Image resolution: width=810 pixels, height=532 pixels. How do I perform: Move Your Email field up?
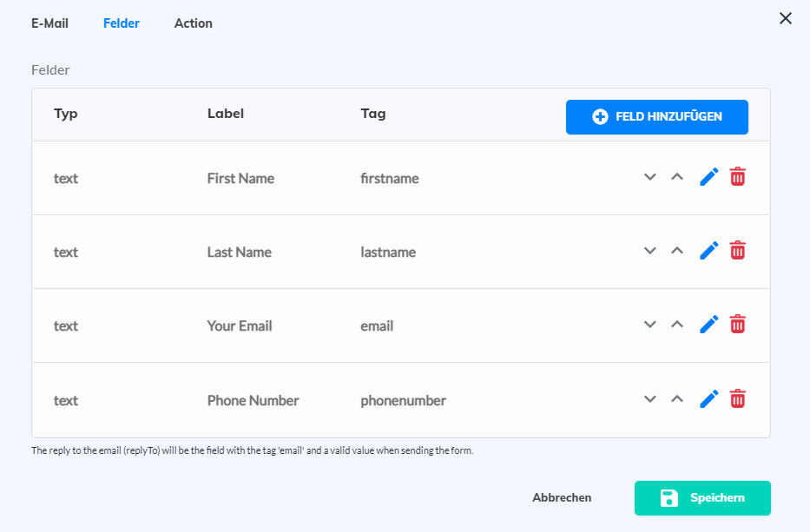(677, 325)
